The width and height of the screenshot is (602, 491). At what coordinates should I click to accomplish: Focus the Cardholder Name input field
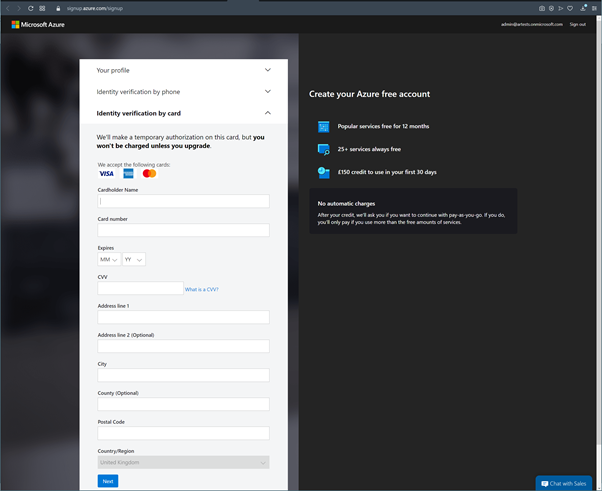pyautogui.click(x=183, y=201)
